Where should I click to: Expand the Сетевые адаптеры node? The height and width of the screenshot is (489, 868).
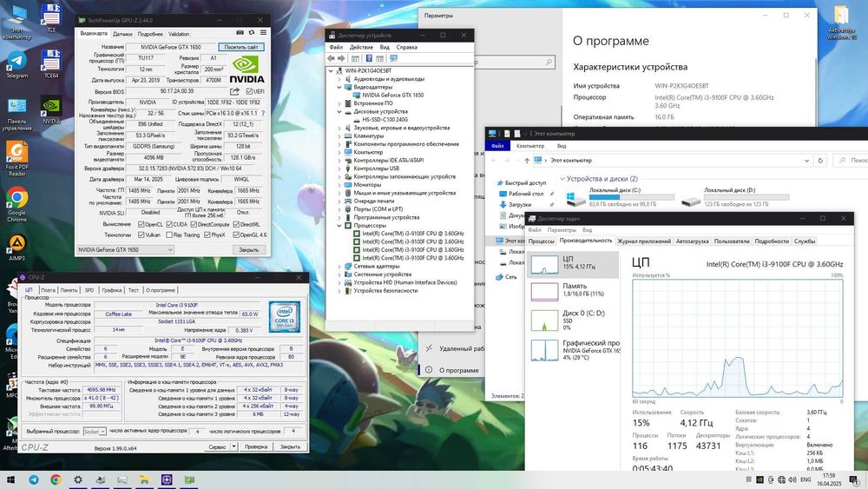[x=339, y=267]
